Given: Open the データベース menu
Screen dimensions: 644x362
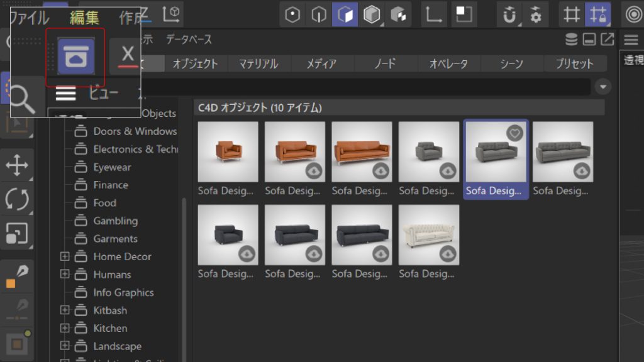Looking at the screenshot, I should pos(189,39).
